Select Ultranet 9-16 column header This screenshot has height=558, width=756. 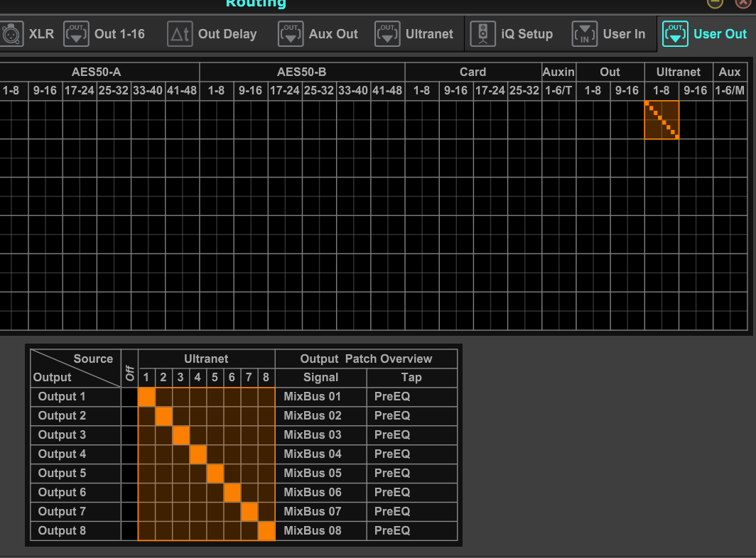[x=696, y=91]
